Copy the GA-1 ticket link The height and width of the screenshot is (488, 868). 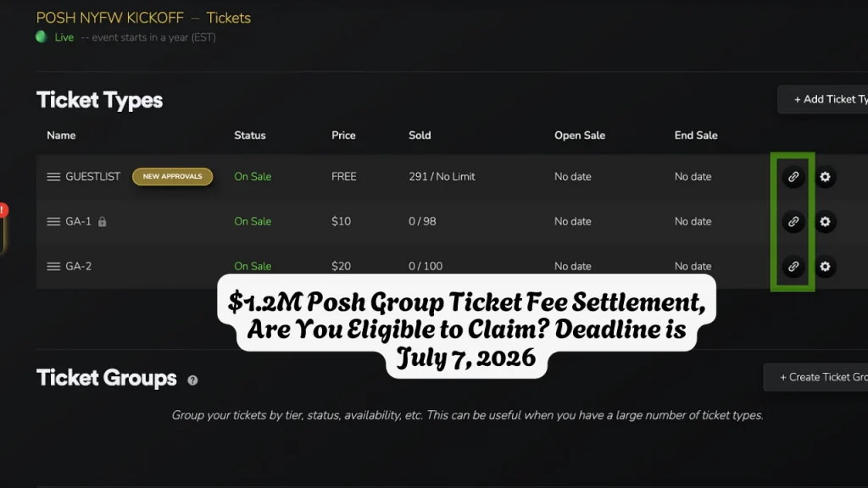coord(793,221)
